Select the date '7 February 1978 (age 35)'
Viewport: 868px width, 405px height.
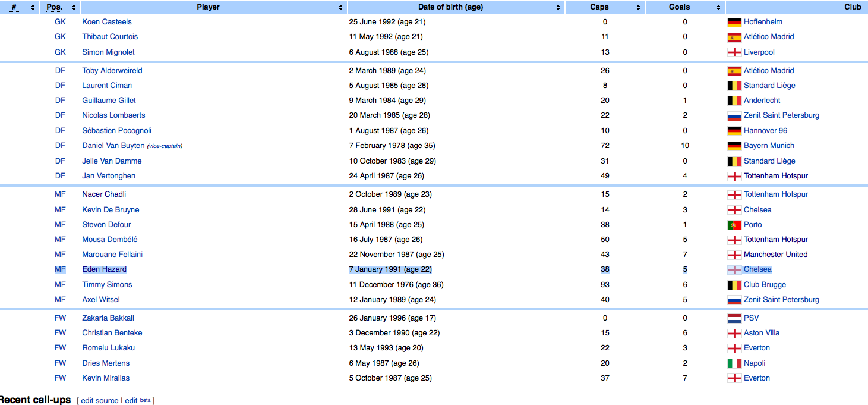coord(392,146)
